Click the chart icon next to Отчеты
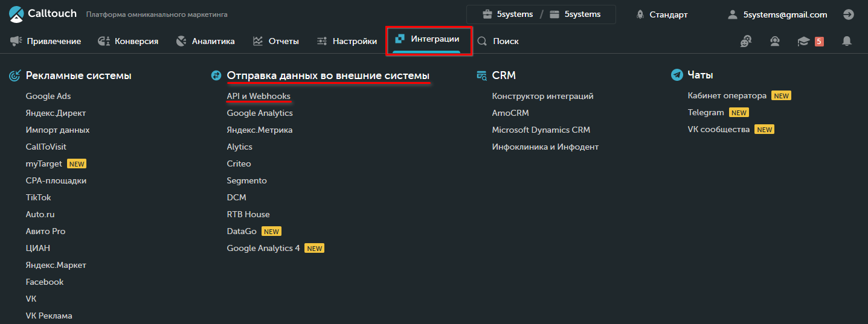The height and width of the screenshot is (324, 868). 258,41
